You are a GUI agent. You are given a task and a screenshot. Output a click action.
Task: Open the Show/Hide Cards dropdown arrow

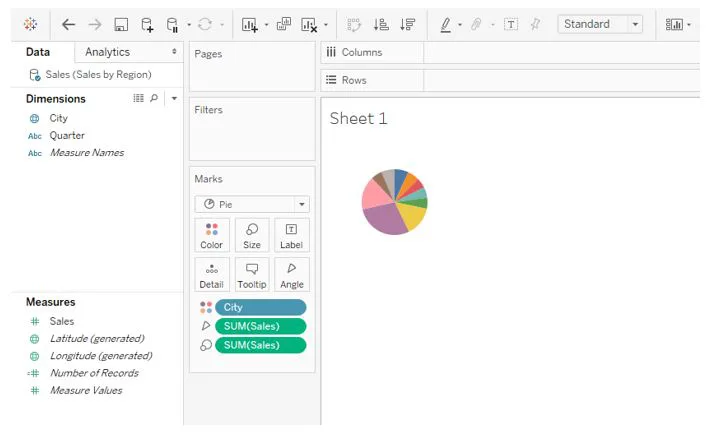pyautogui.click(x=689, y=25)
